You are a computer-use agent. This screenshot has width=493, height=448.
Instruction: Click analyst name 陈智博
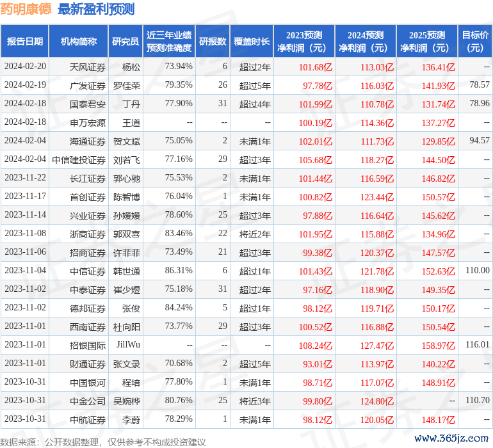coord(127,197)
